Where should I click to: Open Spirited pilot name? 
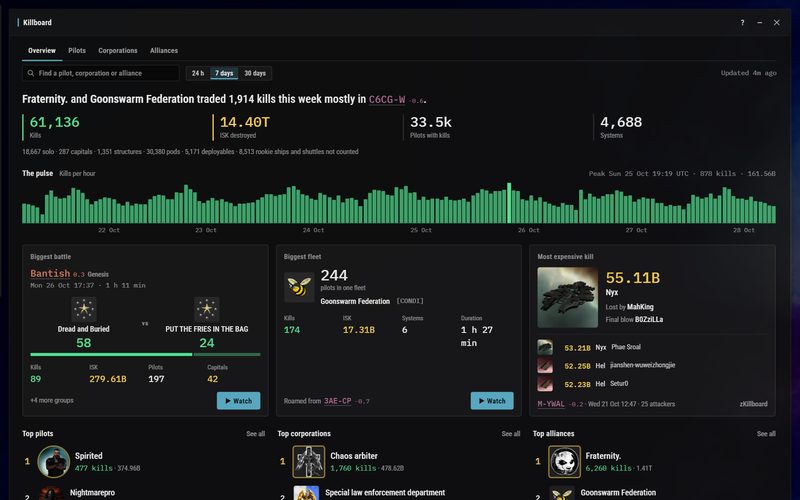tap(89, 456)
